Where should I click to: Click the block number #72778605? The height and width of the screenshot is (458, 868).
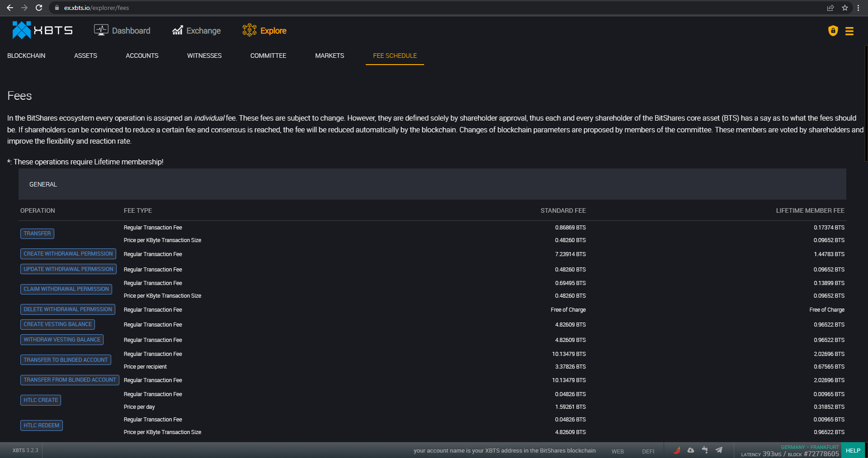tap(821, 454)
